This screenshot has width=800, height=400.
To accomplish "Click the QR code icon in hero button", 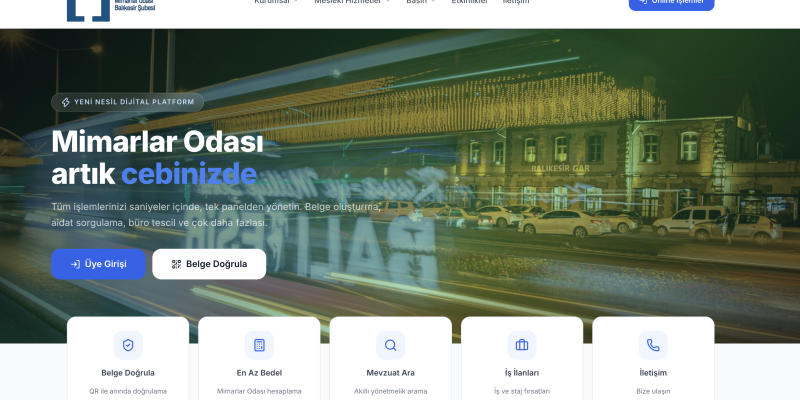I will coord(176,264).
